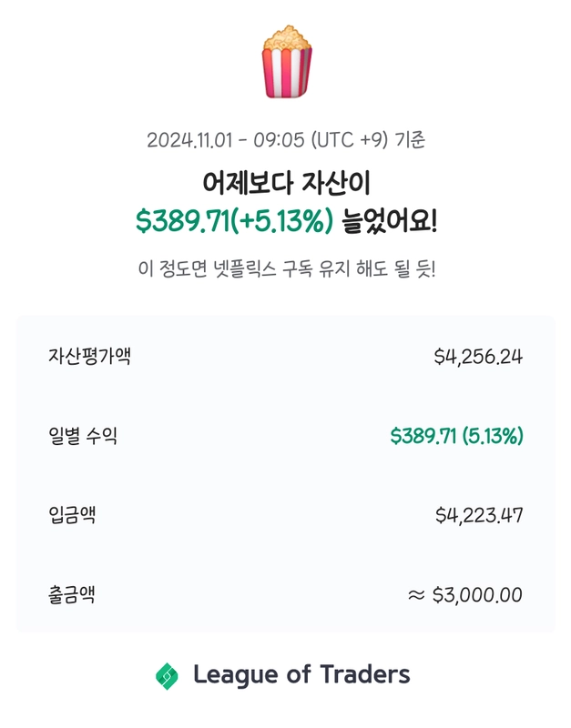Click the Netflix subscription subtitle message
The height and width of the screenshot is (728, 571).
(287, 268)
